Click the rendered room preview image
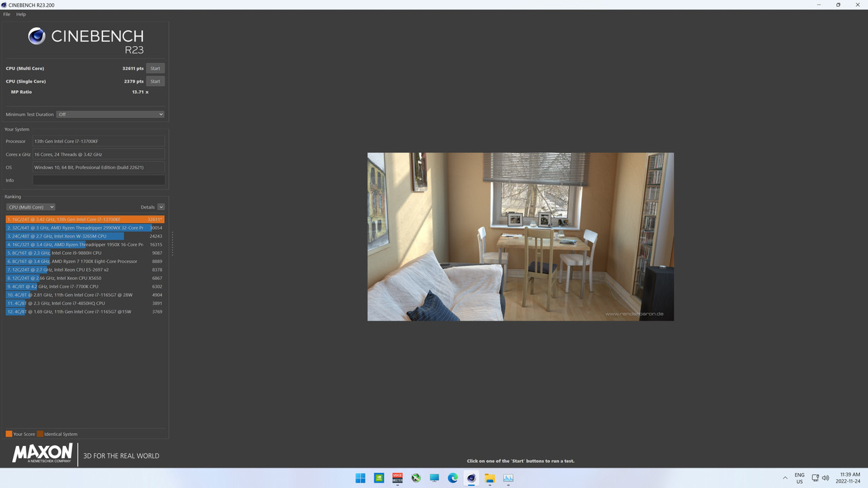The image size is (868, 488). [x=521, y=237]
